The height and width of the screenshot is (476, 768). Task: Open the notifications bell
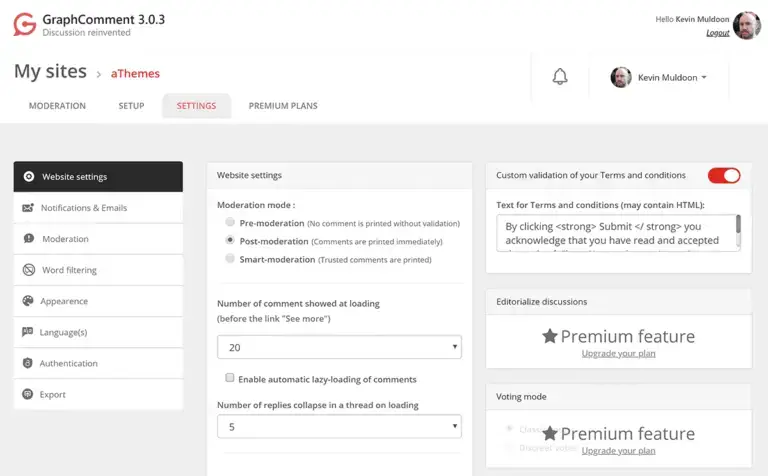[x=560, y=76]
